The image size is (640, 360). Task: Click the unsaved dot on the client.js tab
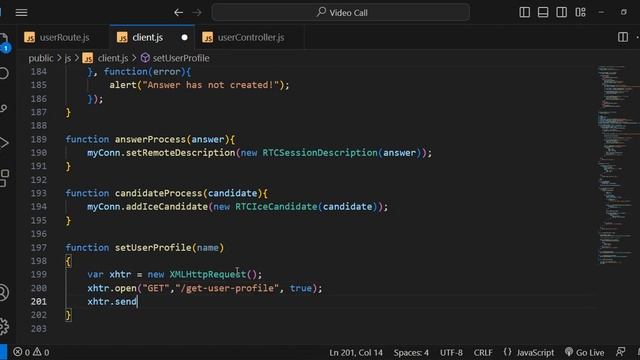[184, 38]
